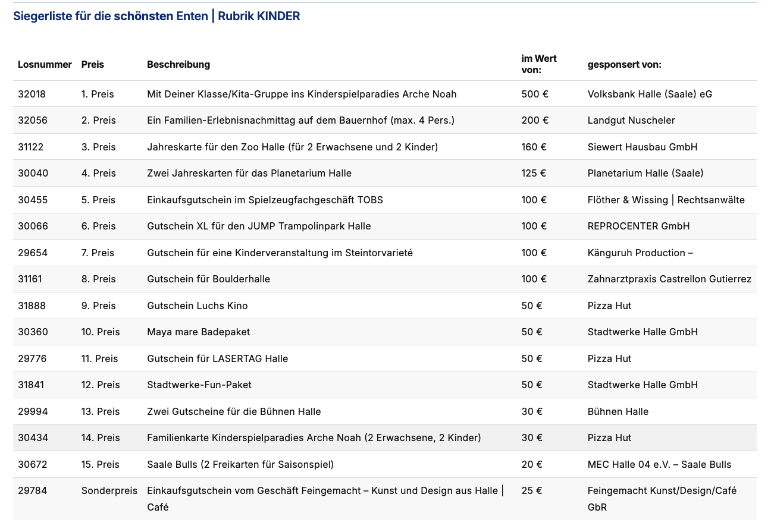The width and height of the screenshot is (774, 532).
Task: Click the Losnummer column header
Action: pos(45,64)
